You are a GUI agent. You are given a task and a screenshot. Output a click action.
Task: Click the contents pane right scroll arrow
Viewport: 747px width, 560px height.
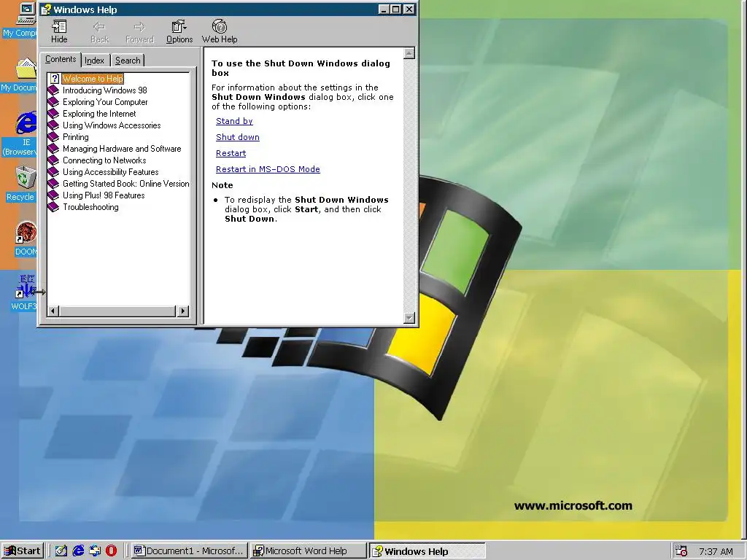click(x=183, y=311)
